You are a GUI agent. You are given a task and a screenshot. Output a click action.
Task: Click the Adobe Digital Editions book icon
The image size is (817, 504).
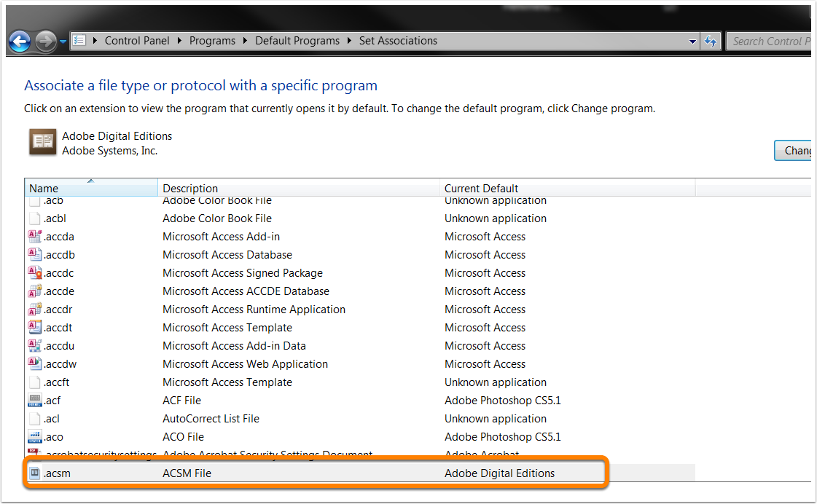pos(42,141)
